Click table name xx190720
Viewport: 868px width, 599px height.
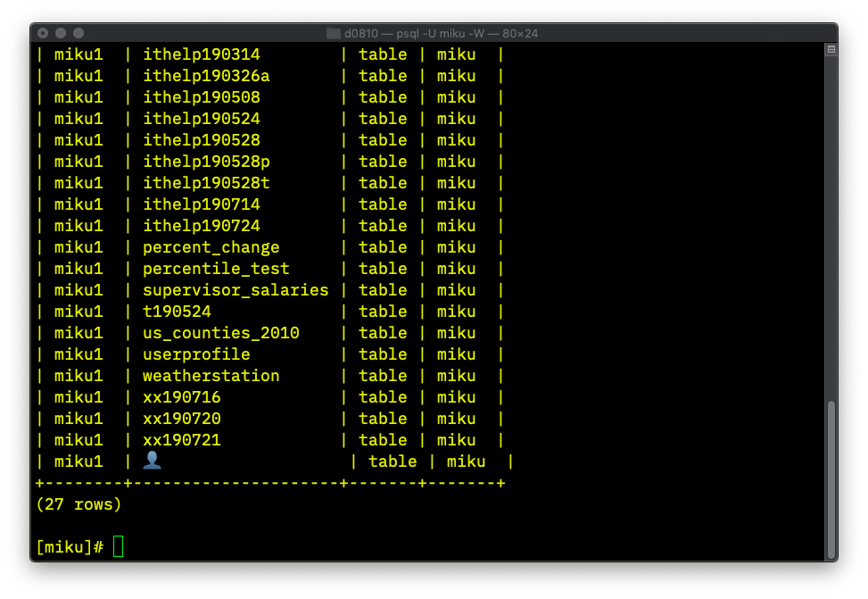(x=182, y=419)
